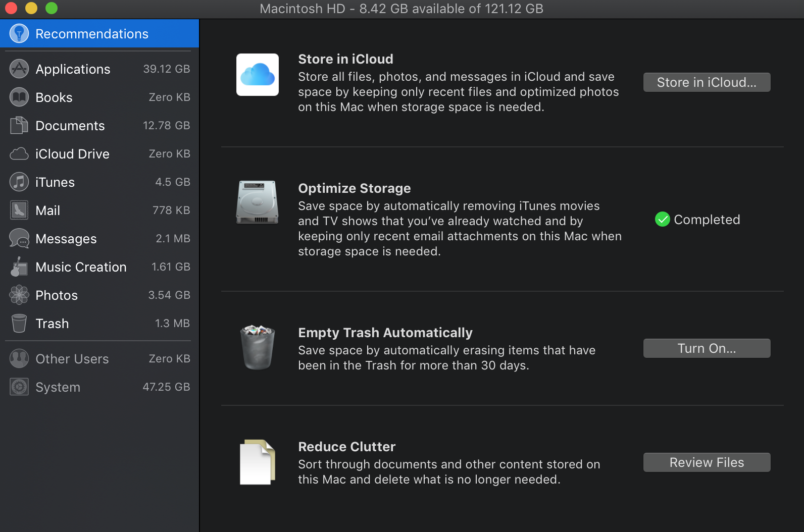Select the iCloud Drive cloud icon
Image resolution: width=804 pixels, height=532 pixels.
point(19,154)
